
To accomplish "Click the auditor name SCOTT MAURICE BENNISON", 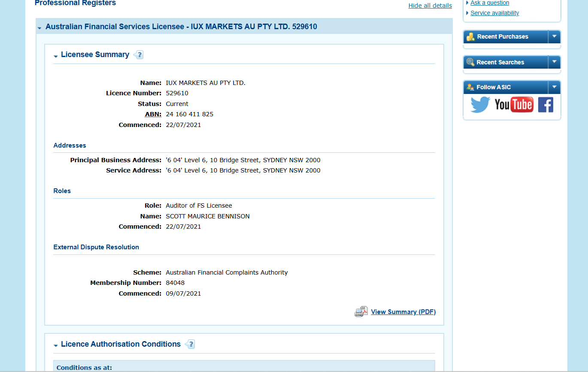I will (x=208, y=216).
